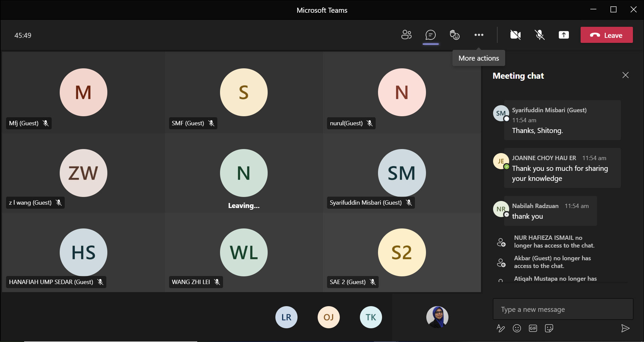Select Mfj (Guest) video tile
This screenshot has height=342, width=644.
pyautogui.click(x=84, y=92)
